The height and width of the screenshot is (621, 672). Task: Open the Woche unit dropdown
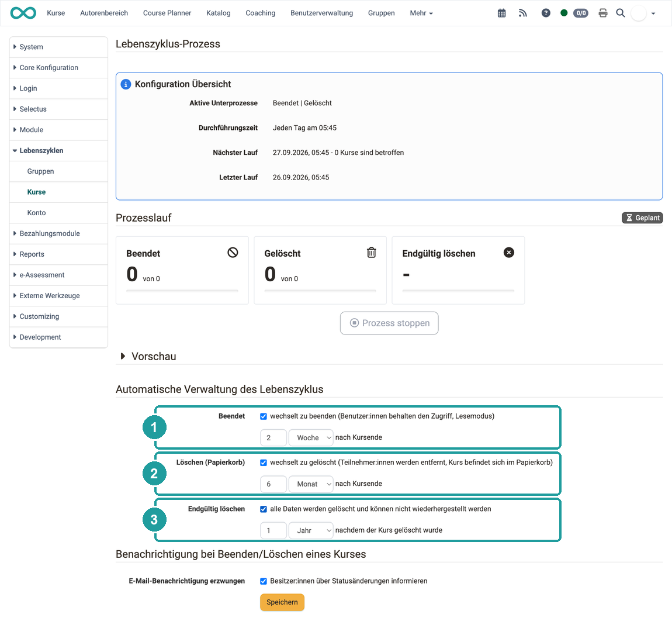tap(311, 438)
